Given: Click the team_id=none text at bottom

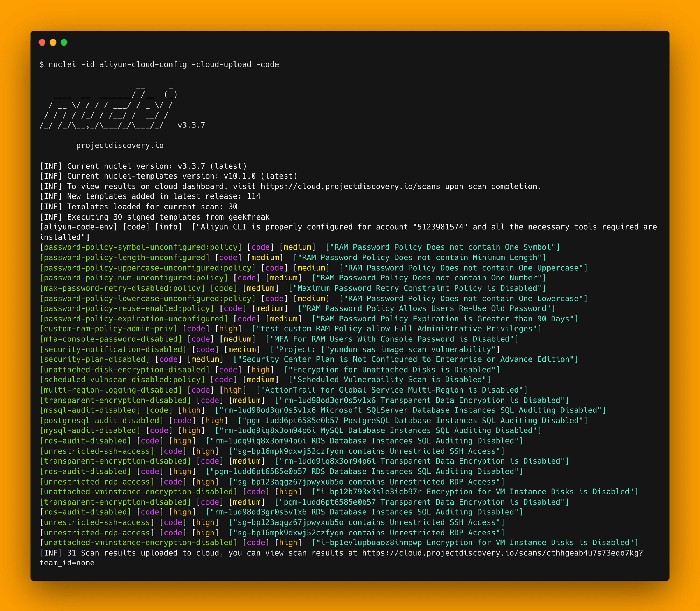Looking at the screenshot, I should pos(67,563).
